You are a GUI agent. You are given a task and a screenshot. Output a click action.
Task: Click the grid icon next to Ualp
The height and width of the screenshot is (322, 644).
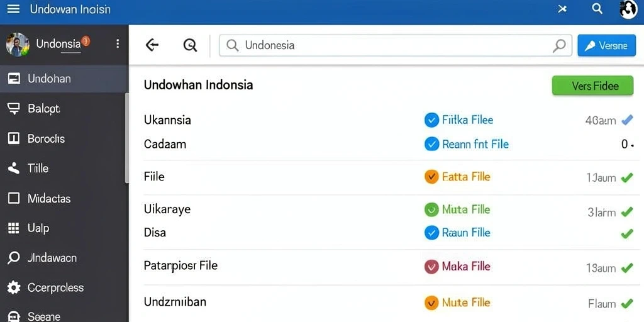pos(14,228)
